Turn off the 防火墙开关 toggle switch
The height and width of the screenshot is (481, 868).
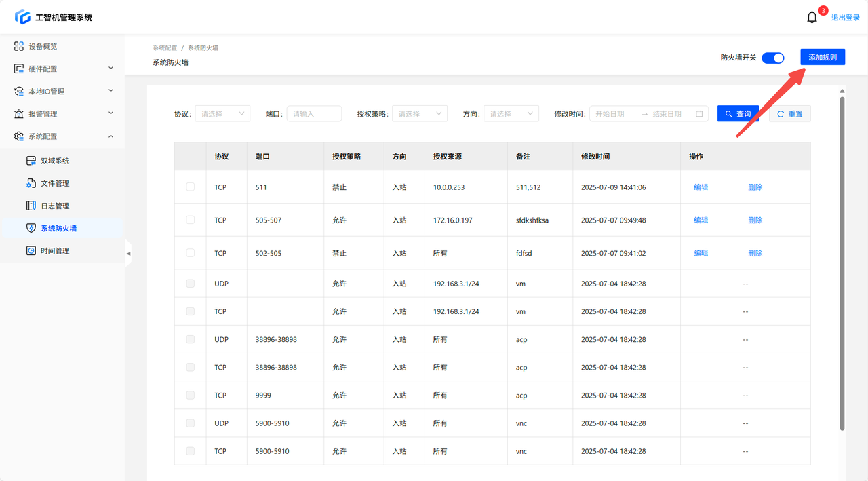(x=772, y=58)
